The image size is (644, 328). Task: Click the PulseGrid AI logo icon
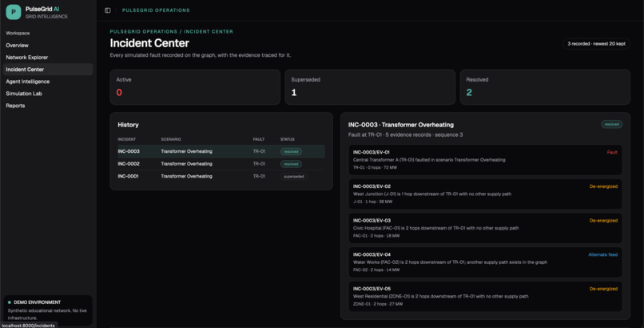click(x=13, y=12)
